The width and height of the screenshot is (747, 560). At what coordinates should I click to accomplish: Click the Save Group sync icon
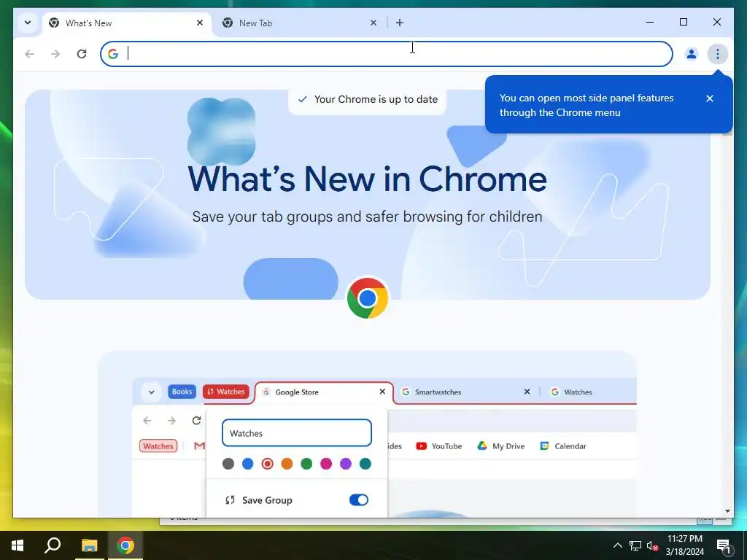230,500
